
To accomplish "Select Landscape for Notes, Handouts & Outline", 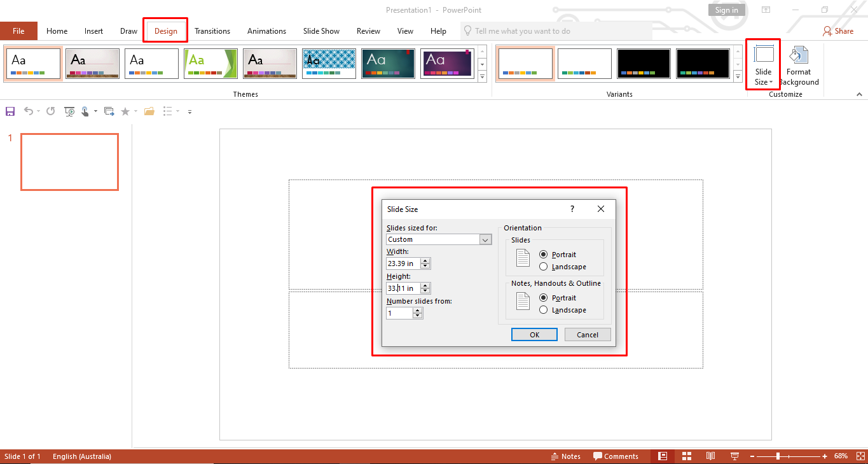I will 544,310.
